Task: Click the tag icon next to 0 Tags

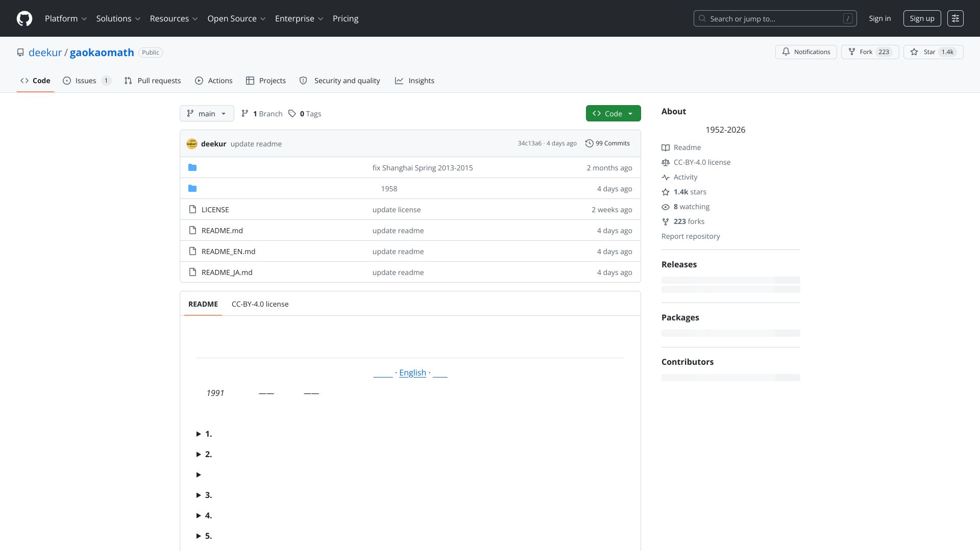Action: 292,113
